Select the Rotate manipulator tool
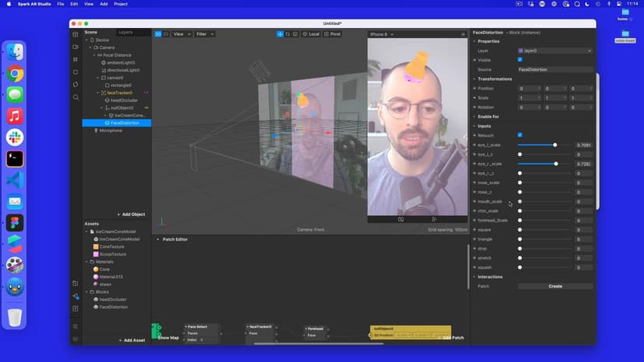This screenshot has width=644, height=362. 288,34
